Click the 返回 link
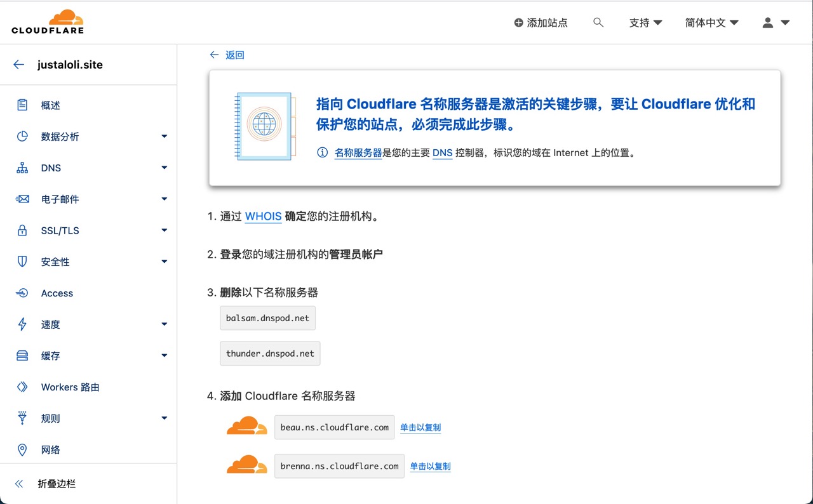 [x=235, y=55]
